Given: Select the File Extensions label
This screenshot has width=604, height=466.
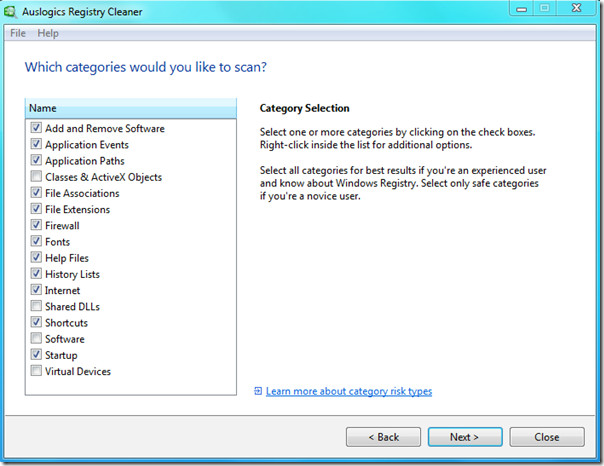Looking at the screenshot, I should pos(77,210).
